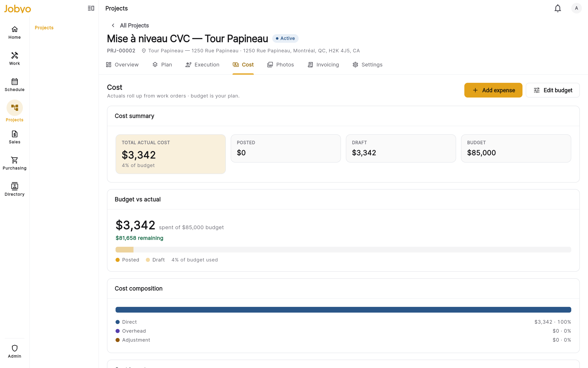
Task: Click the Total Actual Cost card
Action: [x=170, y=154]
